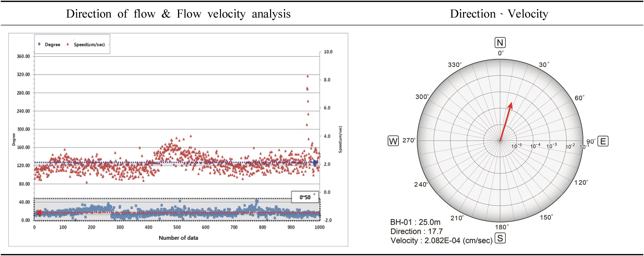Click the 'Direction : 17.7' readout

point(417,231)
